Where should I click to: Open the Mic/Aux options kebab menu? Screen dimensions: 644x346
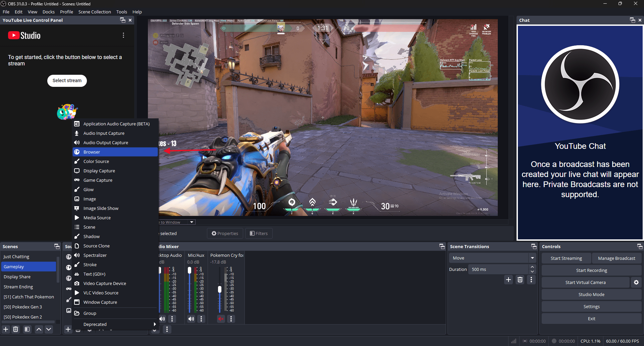pyautogui.click(x=201, y=319)
